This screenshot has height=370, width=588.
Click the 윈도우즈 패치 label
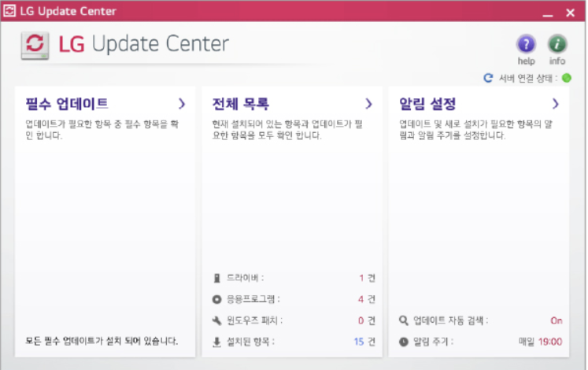pyautogui.click(x=254, y=320)
